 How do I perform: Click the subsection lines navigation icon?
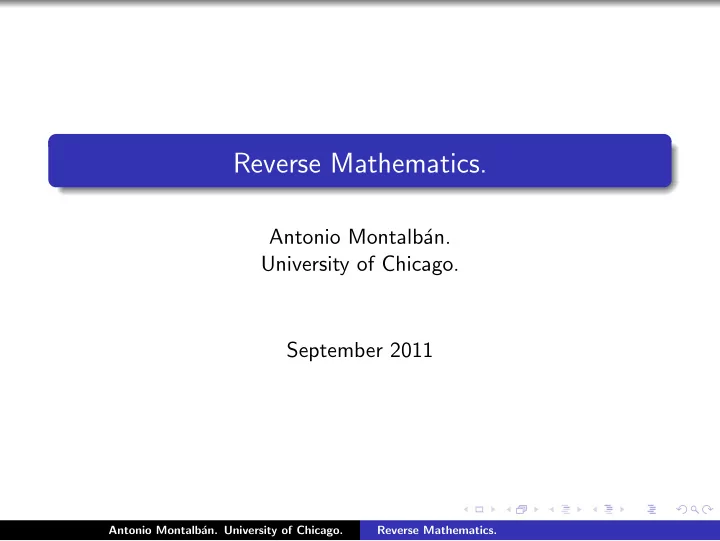566,509
